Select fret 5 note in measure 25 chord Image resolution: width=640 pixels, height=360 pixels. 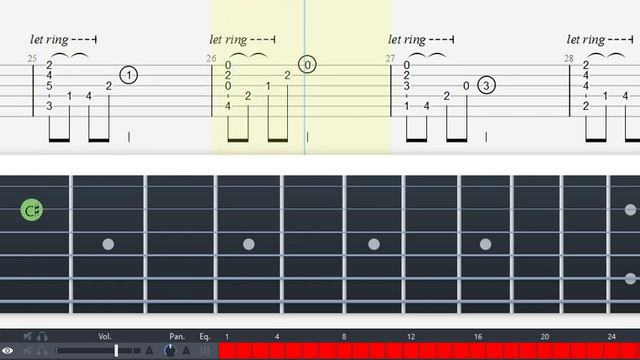tap(49, 86)
